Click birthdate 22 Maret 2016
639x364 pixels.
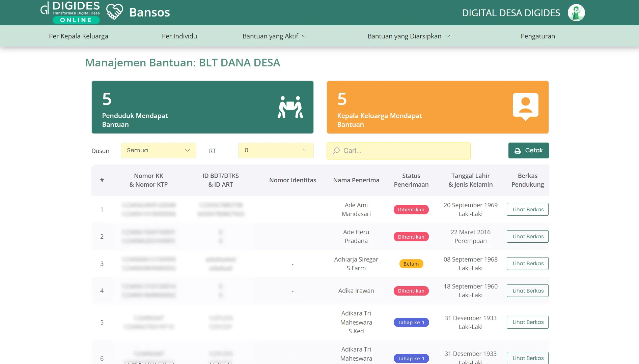point(470,232)
